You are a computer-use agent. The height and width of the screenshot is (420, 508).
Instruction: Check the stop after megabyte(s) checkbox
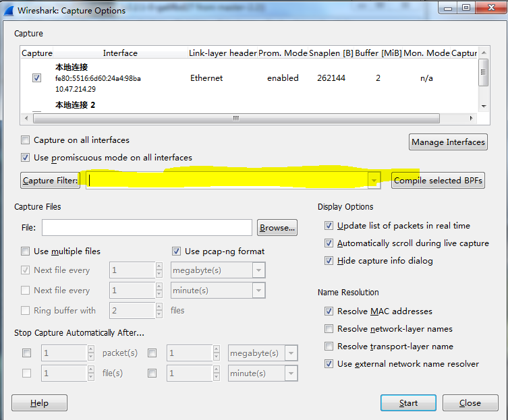152,353
